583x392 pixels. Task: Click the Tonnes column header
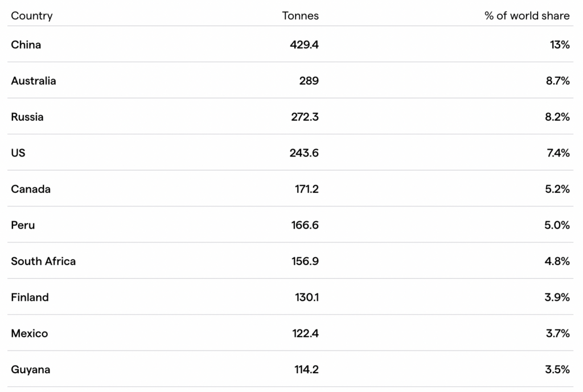click(300, 15)
